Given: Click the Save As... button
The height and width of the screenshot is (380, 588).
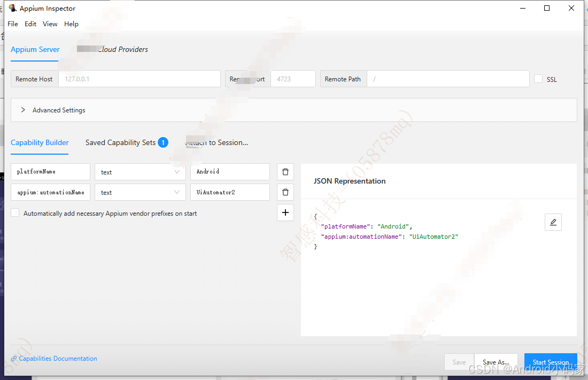Looking at the screenshot, I should coord(496,362).
